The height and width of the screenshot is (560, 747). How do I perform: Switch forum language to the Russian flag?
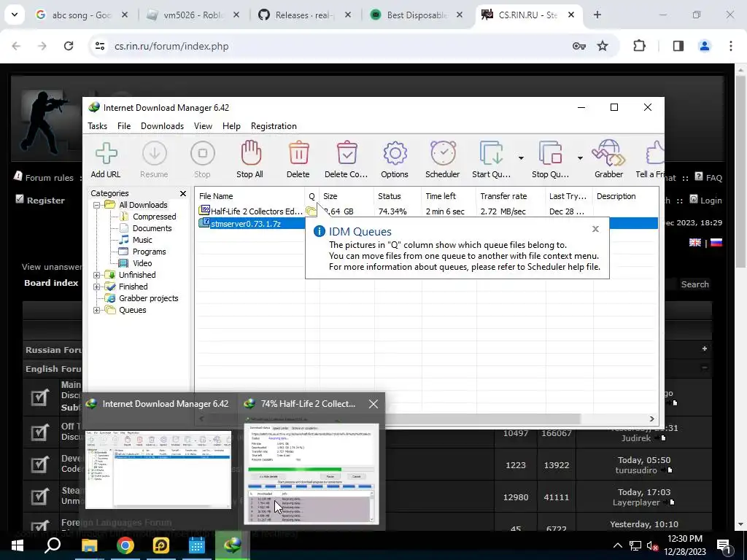(716, 243)
